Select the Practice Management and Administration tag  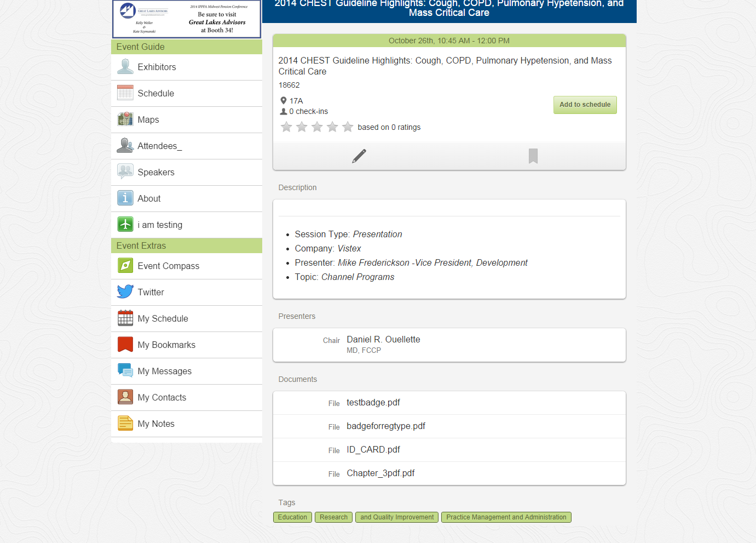[506, 517]
